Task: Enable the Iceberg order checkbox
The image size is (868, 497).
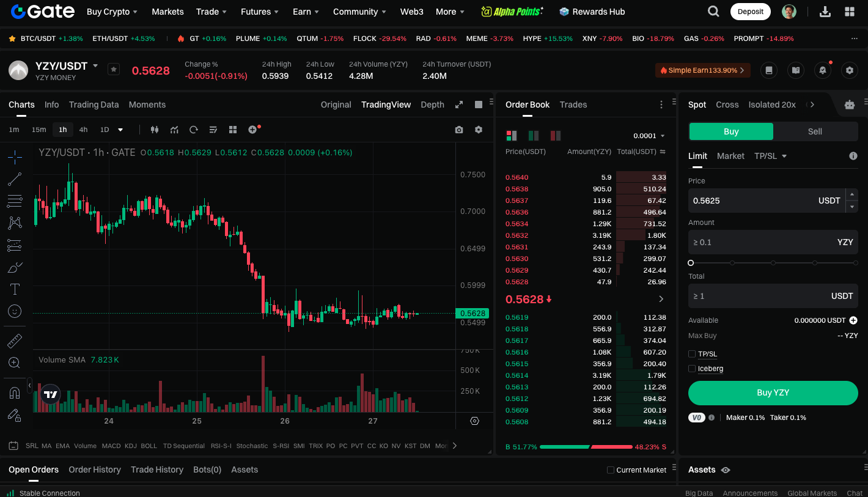Action: point(692,369)
